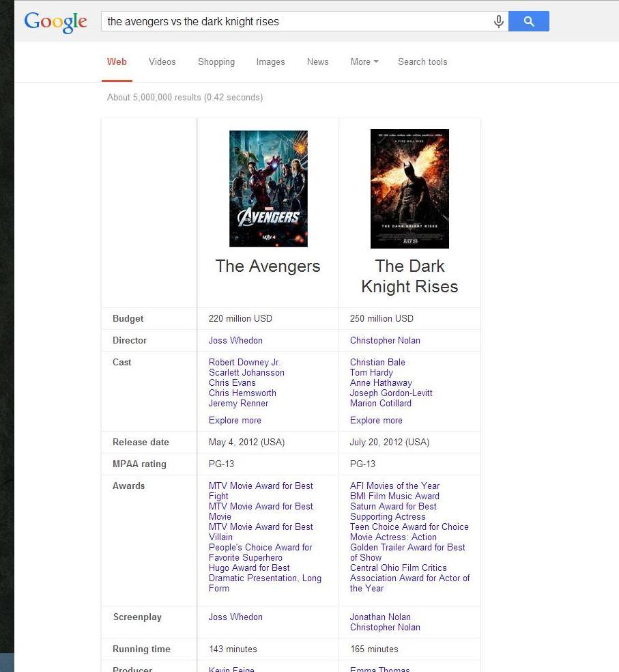Select May 4, 2012 (USA) release date
The height and width of the screenshot is (672, 619).
(247, 443)
